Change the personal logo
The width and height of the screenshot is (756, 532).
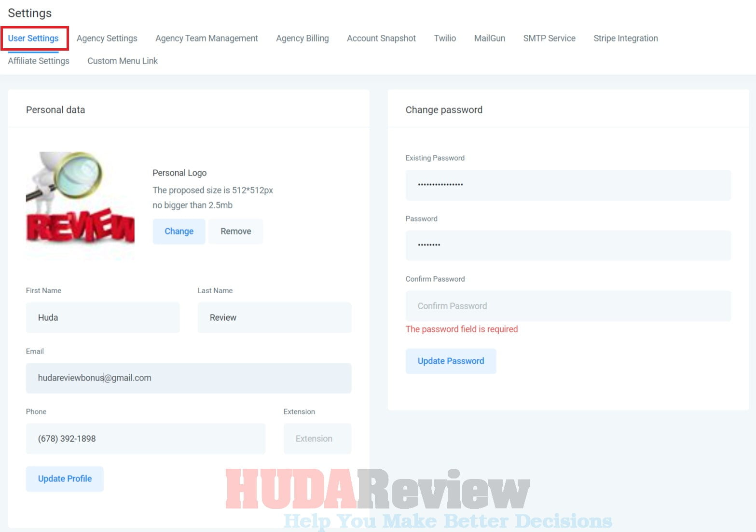point(179,231)
